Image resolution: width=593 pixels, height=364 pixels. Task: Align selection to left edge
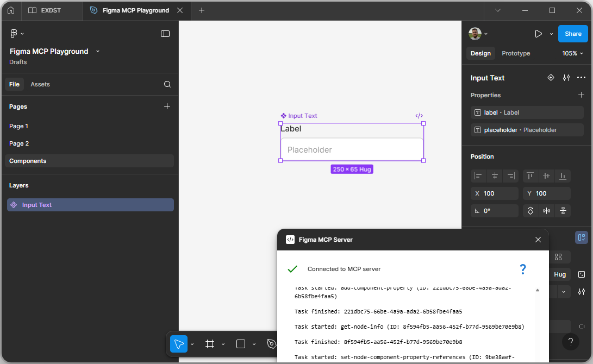click(x=478, y=175)
